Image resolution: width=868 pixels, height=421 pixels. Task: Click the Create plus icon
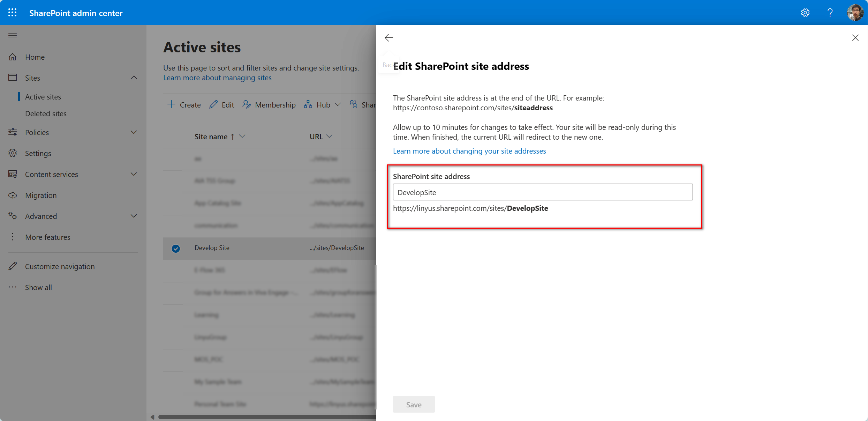coord(171,104)
